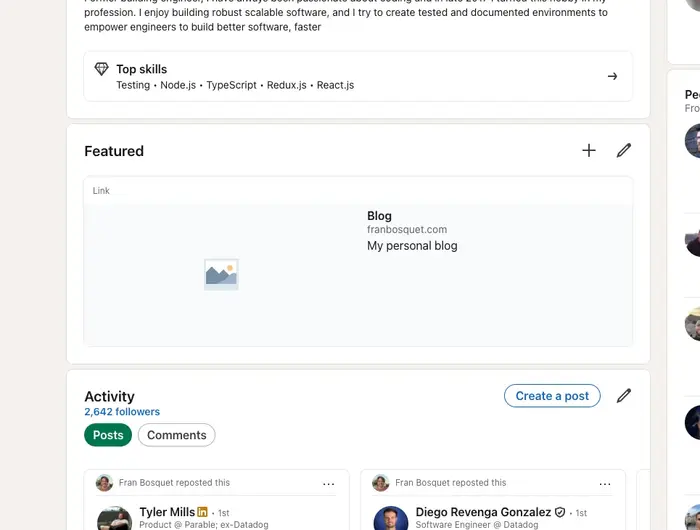Image resolution: width=700 pixels, height=530 pixels.
Task: Switch to the Comments filter tab
Action: pyautogui.click(x=177, y=435)
